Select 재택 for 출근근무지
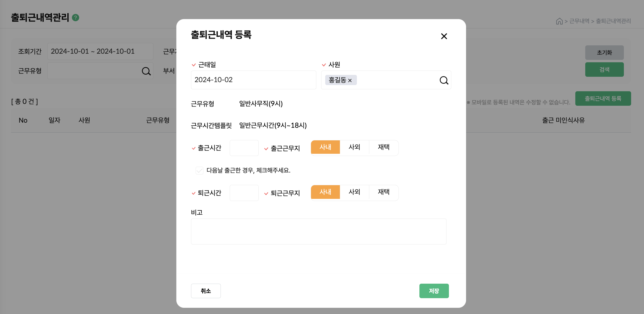 pos(383,147)
